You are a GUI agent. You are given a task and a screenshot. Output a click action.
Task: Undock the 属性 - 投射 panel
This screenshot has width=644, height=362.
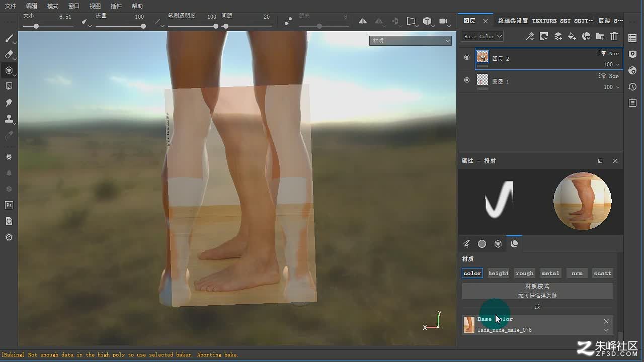(600, 161)
